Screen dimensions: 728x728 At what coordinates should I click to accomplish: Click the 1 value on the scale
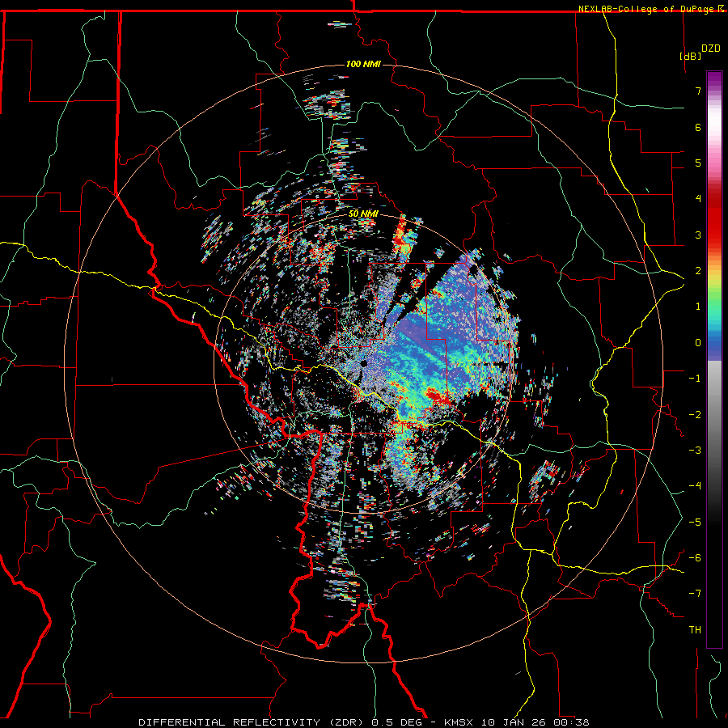698,307
